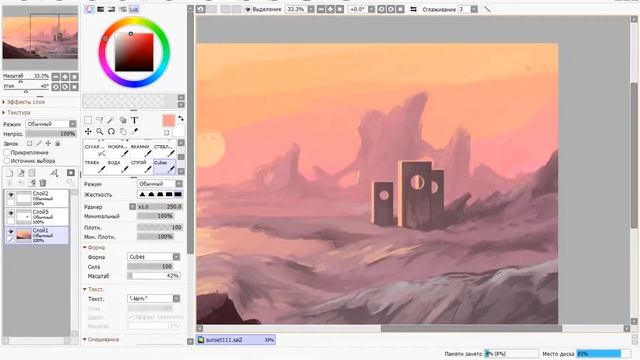Viewport: 640px width, 360px height.
Task: Click the rotation angle +0.0° field
Action: (x=358, y=9)
